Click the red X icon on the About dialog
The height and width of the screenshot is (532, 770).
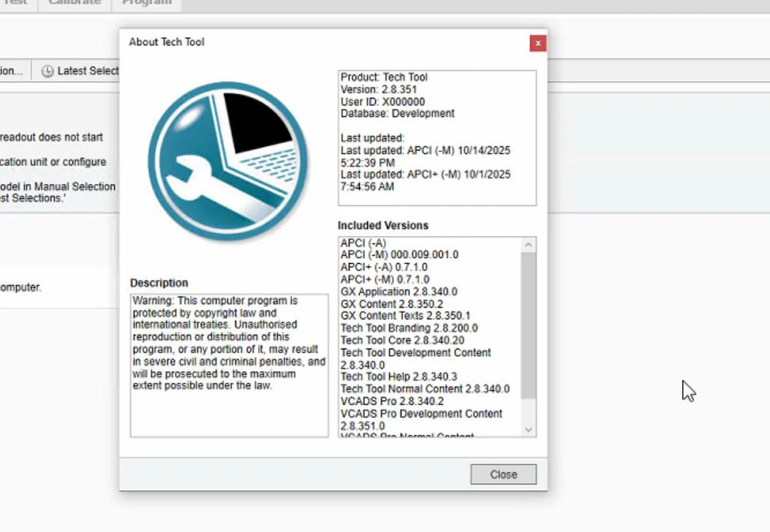coord(537,43)
